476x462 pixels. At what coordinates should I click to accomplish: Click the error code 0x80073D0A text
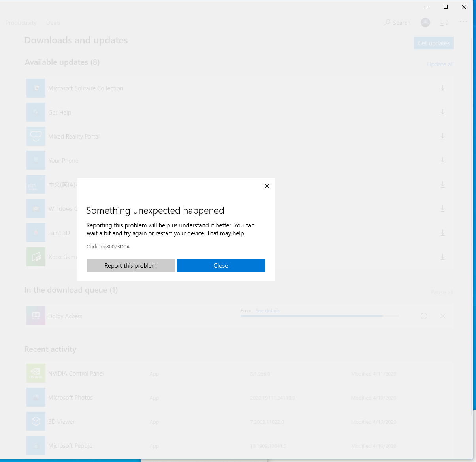[x=115, y=247]
